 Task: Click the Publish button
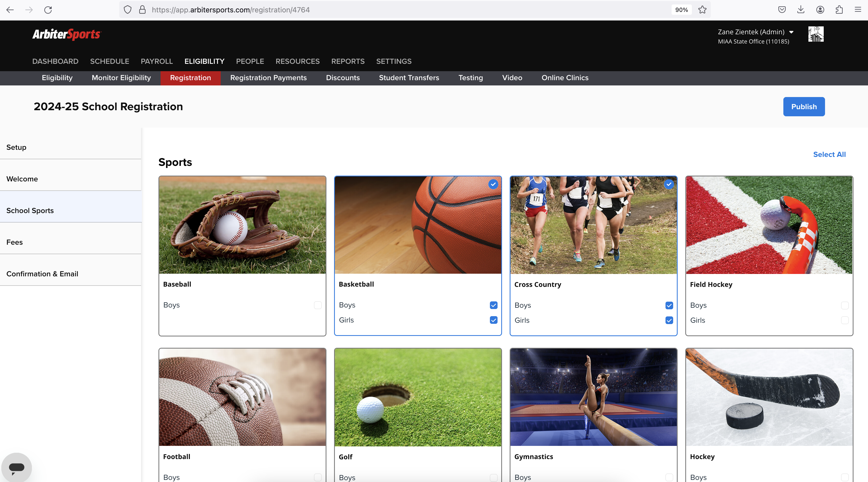tap(804, 107)
